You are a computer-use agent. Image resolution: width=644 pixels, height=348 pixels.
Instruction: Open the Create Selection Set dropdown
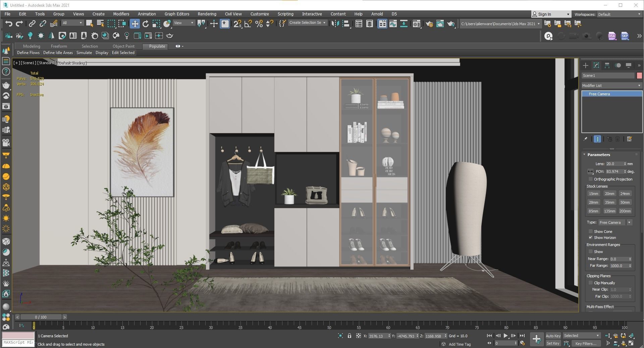point(307,22)
